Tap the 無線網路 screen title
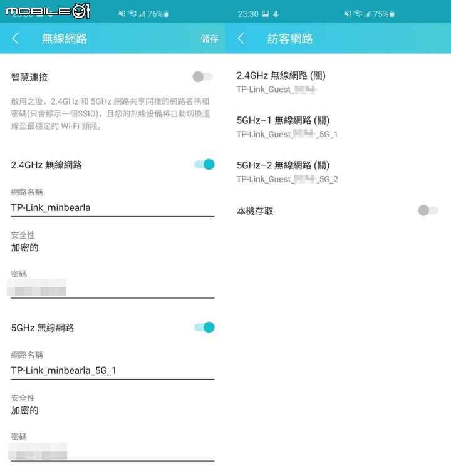 coord(65,39)
